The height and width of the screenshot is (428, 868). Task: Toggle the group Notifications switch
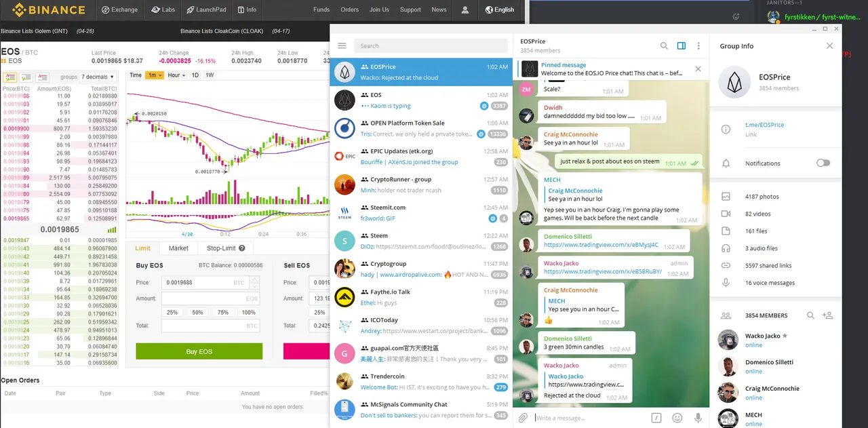pyautogui.click(x=823, y=163)
